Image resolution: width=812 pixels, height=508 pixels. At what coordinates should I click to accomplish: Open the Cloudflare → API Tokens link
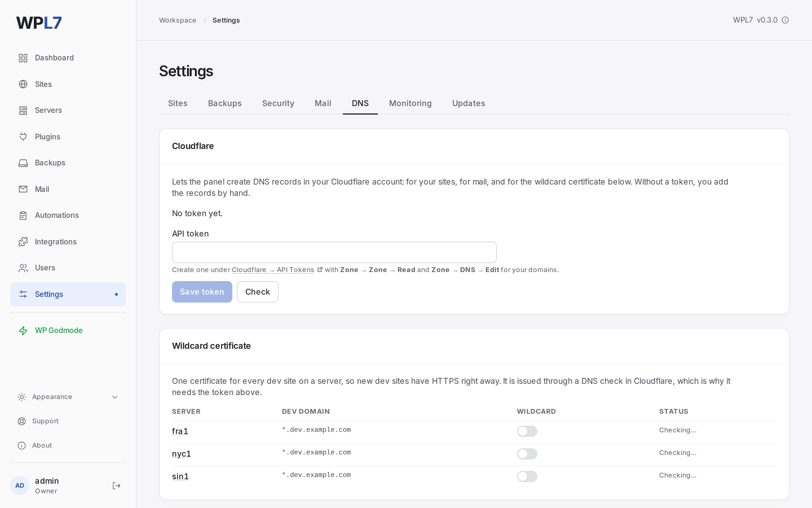point(273,270)
